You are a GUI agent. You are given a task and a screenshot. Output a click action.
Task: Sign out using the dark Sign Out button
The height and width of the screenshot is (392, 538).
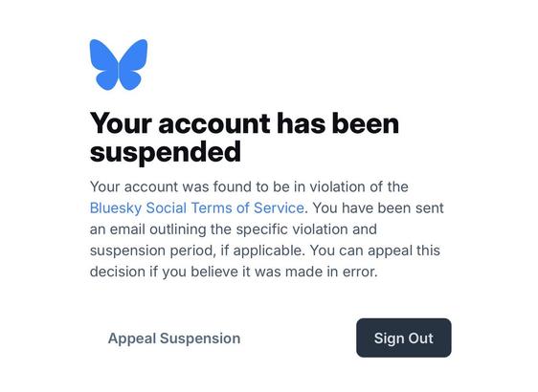[404, 338]
